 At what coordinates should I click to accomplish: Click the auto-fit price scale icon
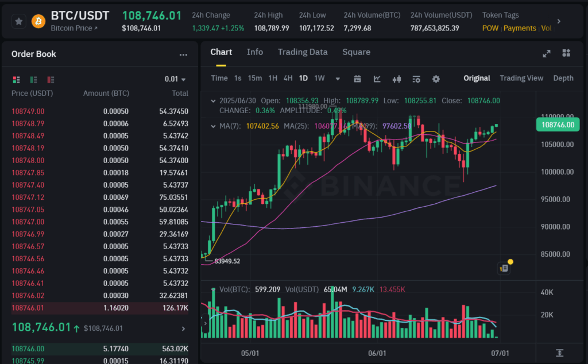[x=559, y=353]
